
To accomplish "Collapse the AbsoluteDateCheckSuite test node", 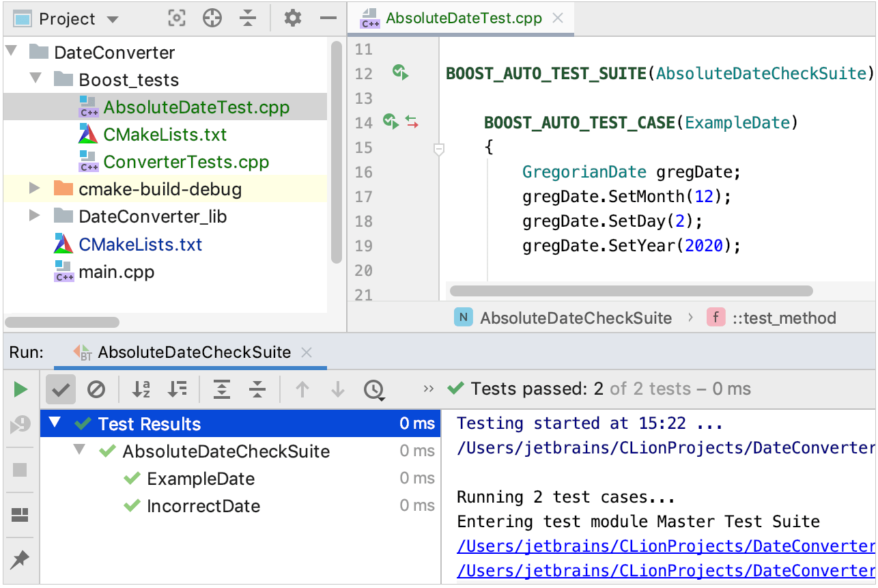I will 80,451.
